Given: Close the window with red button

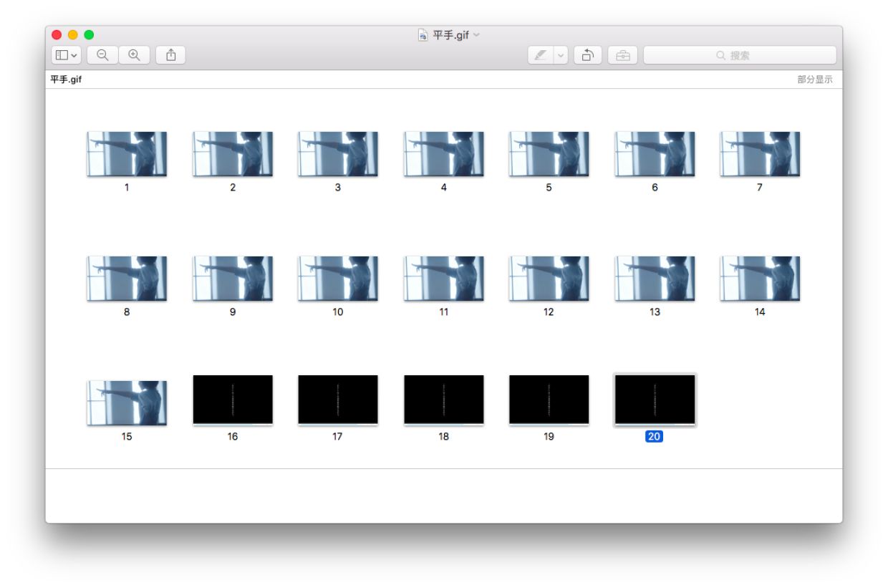Looking at the screenshot, I should click(x=57, y=34).
